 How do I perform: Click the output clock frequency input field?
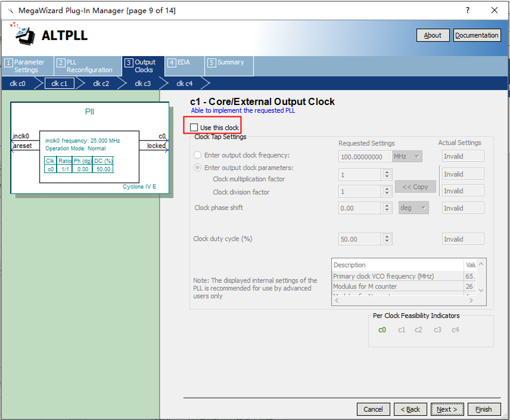coord(366,156)
